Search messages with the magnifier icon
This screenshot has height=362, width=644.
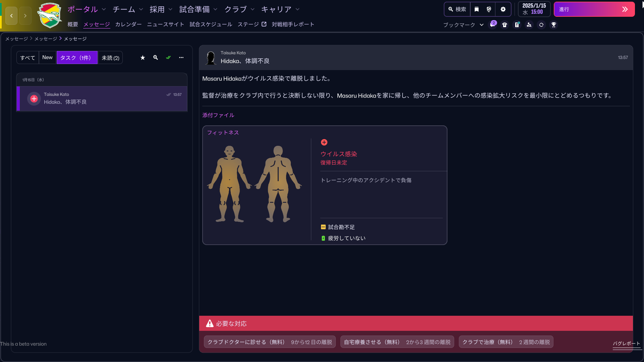pos(156,58)
